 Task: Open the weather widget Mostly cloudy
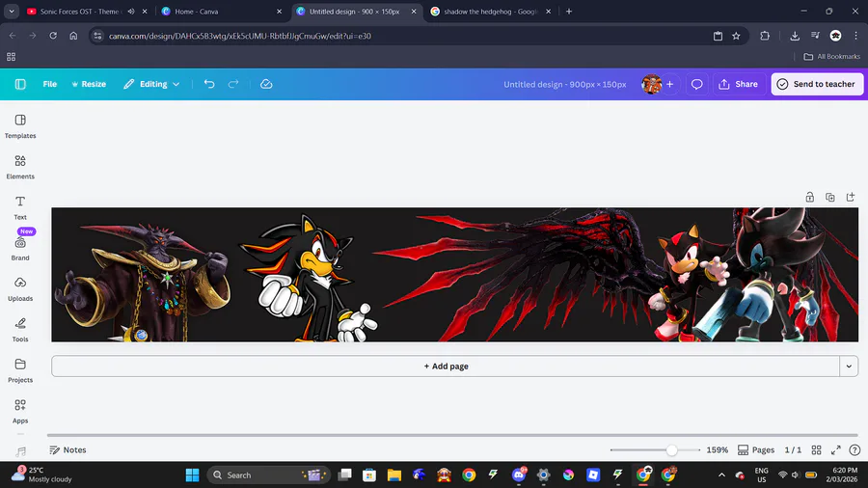[42, 474]
